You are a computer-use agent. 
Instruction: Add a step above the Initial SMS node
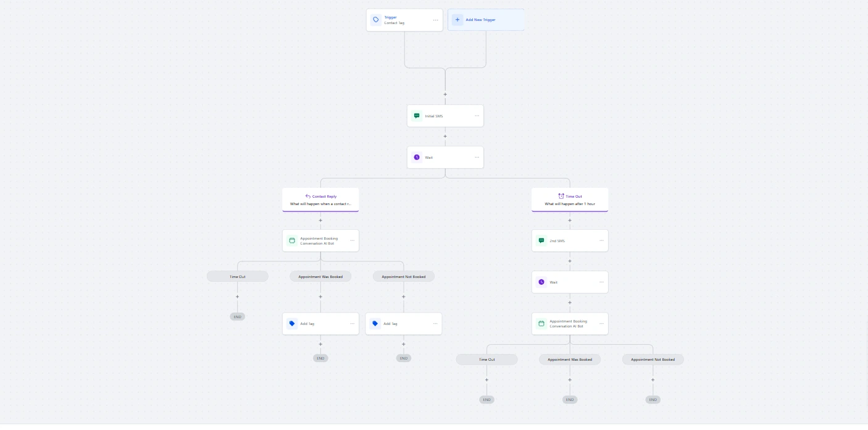point(445,95)
